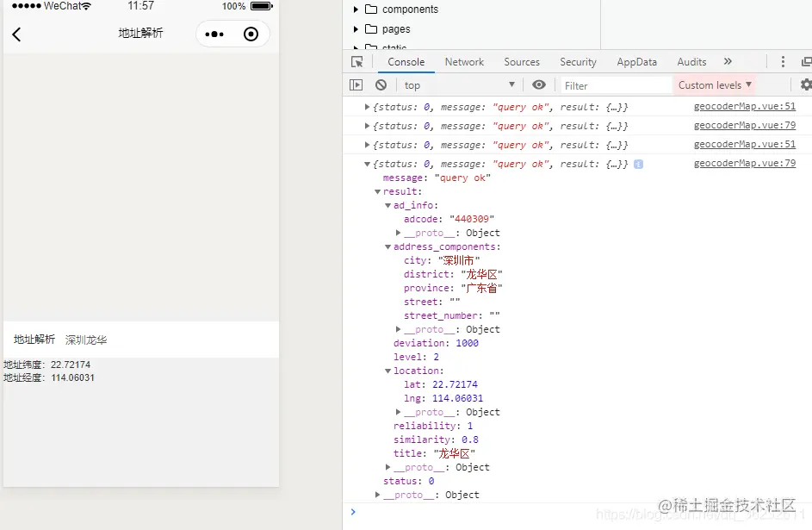Open the AppData tab
This screenshot has height=530, width=812.
coord(636,62)
